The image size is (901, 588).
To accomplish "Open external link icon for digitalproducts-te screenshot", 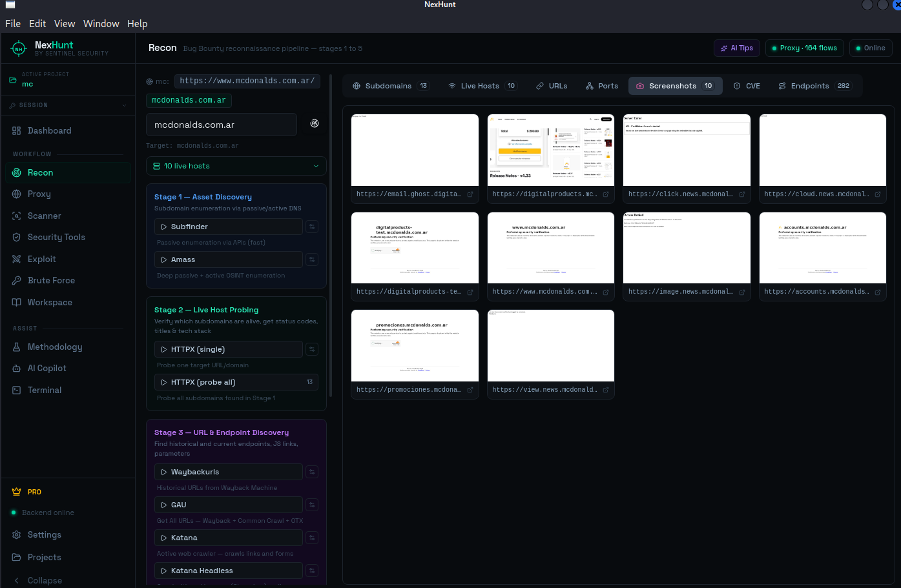I will coord(470,292).
